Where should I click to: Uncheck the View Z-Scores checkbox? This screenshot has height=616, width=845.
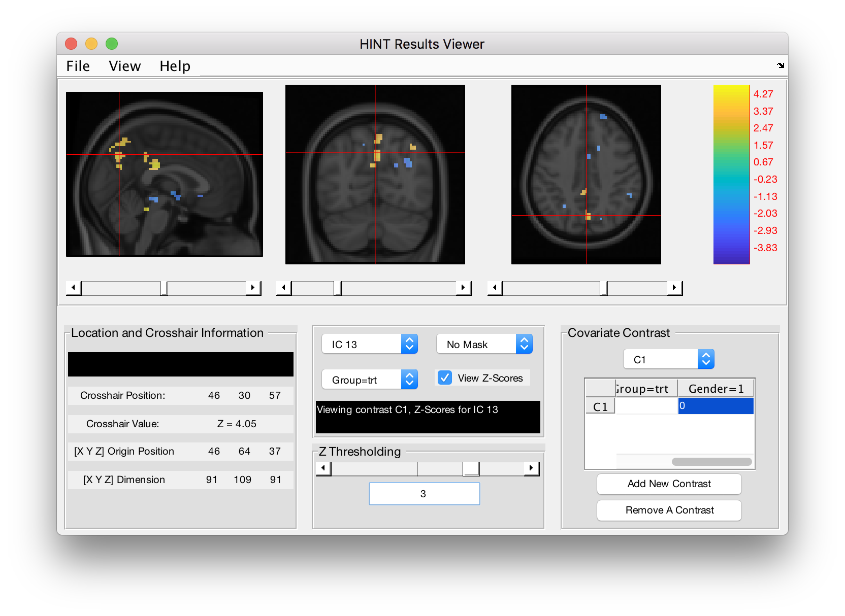(445, 378)
